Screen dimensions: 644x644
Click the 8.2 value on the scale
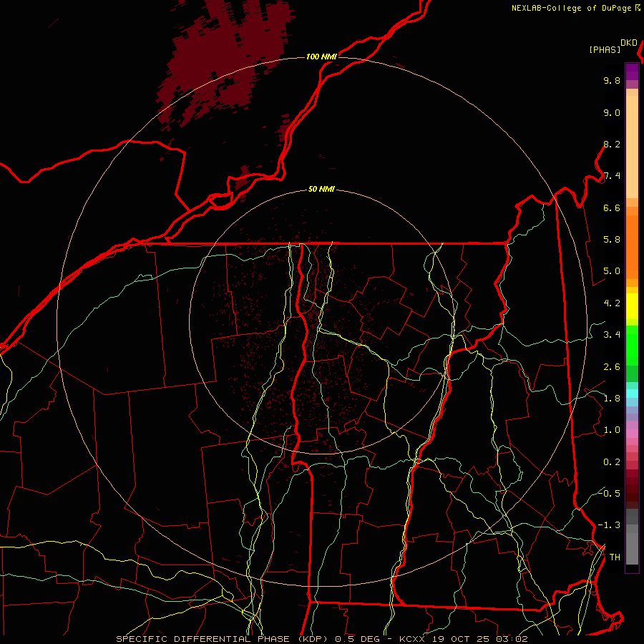tap(612, 145)
